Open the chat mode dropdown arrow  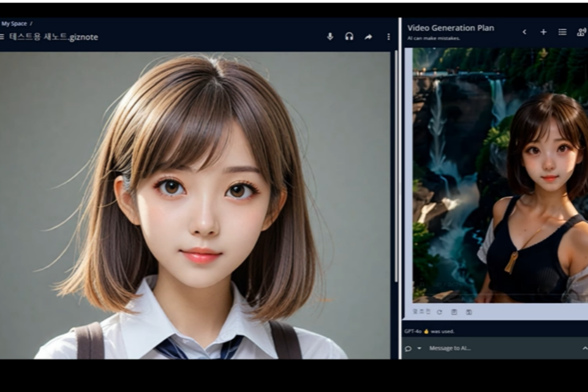(x=420, y=349)
